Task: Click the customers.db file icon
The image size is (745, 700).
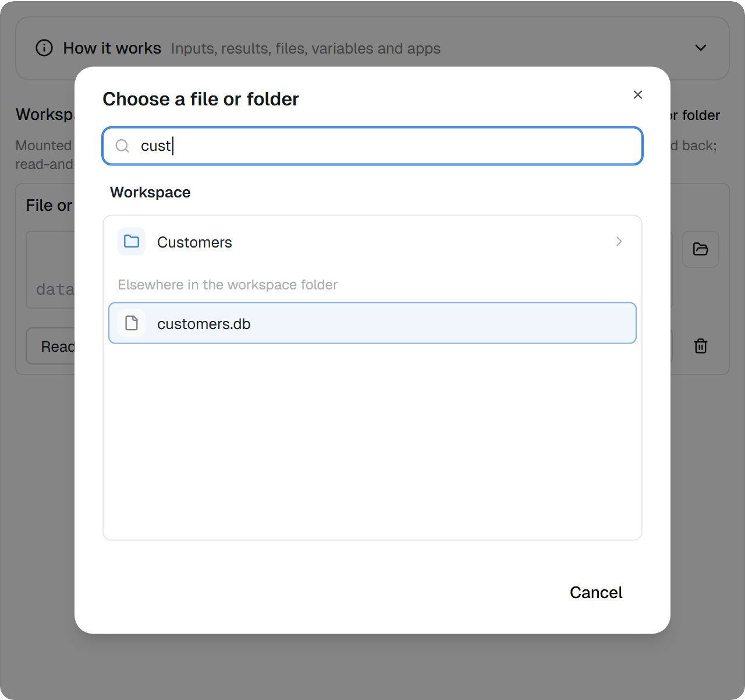Action: [x=132, y=323]
